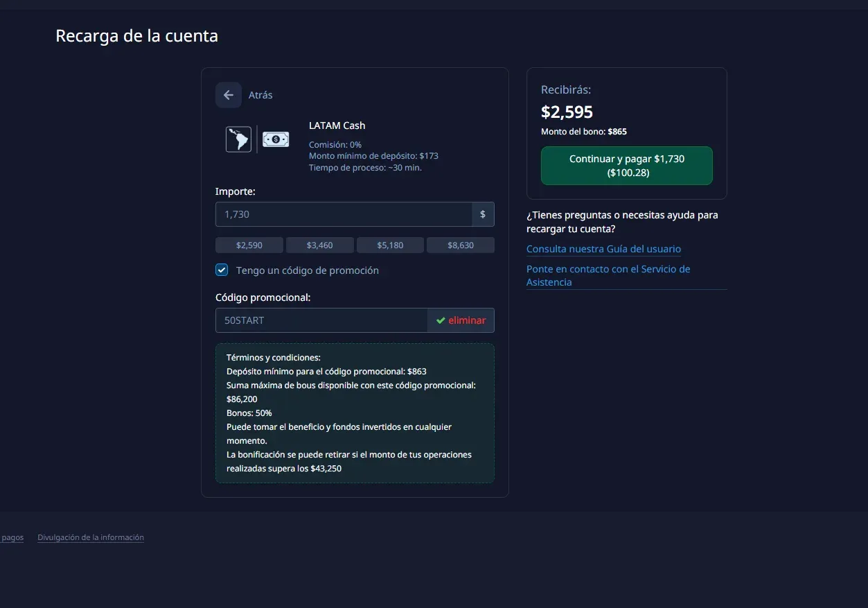Click the "Importe:" label

pyautogui.click(x=236, y=191)
